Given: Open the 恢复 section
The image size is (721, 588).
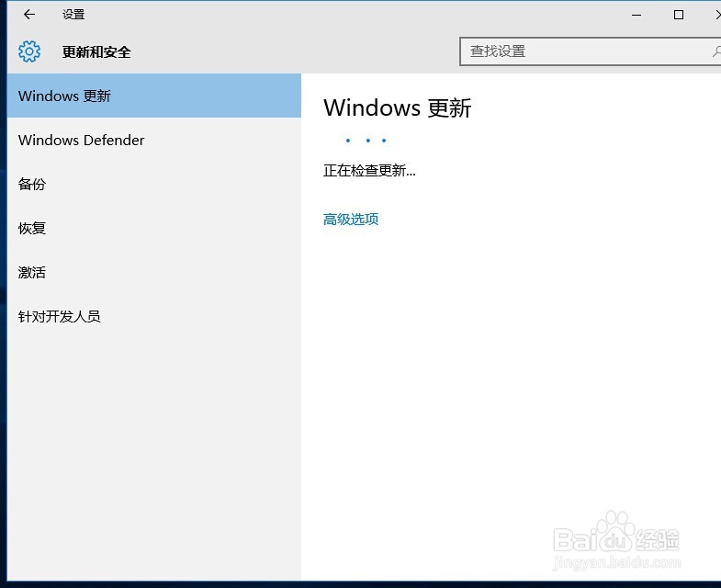Looking at the screenshot, I should [154, 228].
